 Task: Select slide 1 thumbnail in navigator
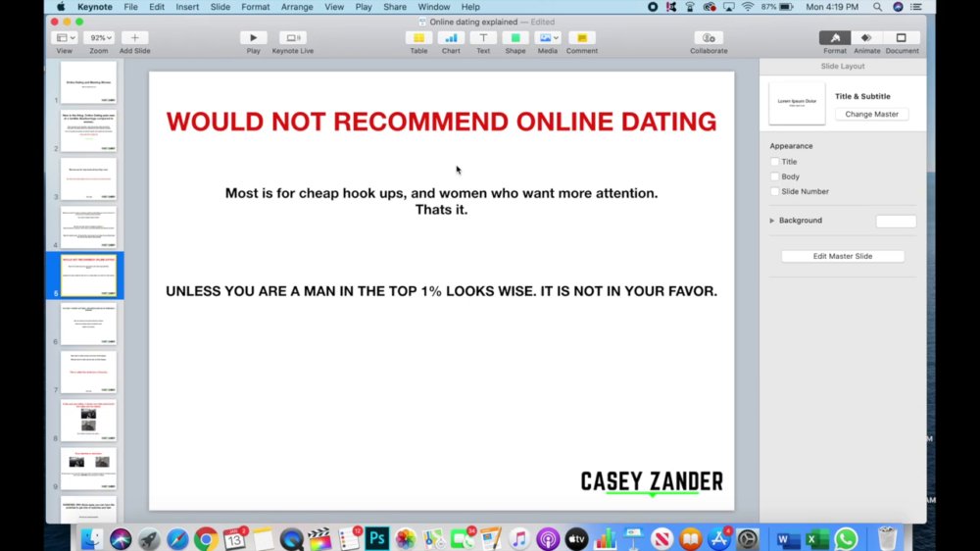[88, 82]
